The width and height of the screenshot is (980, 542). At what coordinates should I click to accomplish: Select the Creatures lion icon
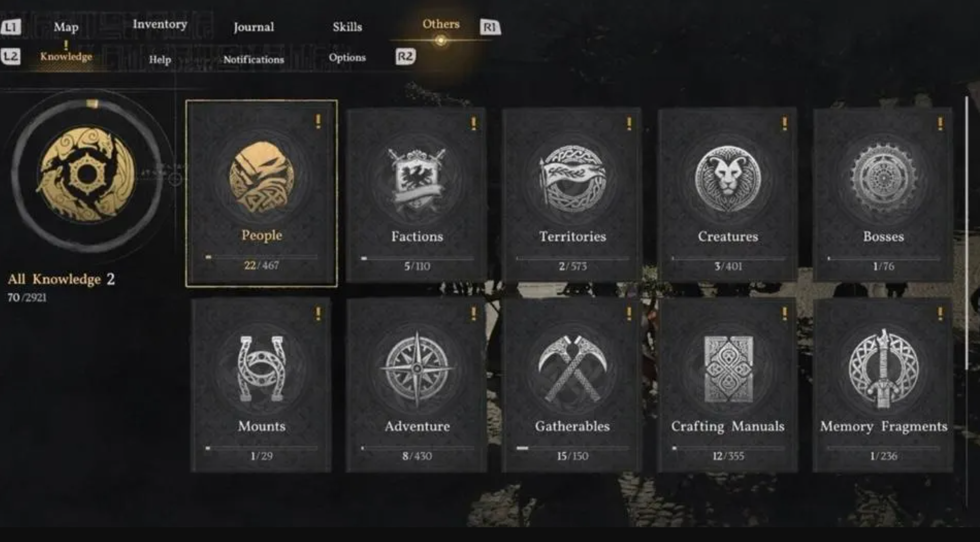click(728, 179)
